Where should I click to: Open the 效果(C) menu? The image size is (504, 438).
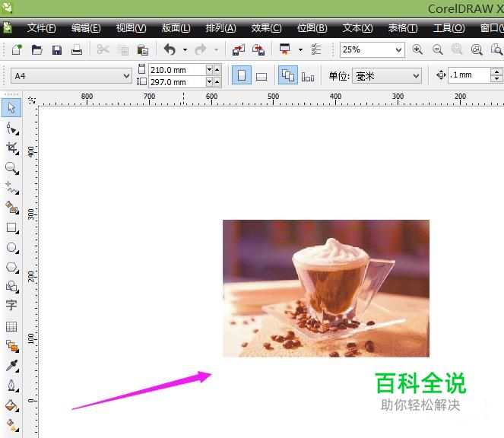pyautogui.click(x=267, y=28)
